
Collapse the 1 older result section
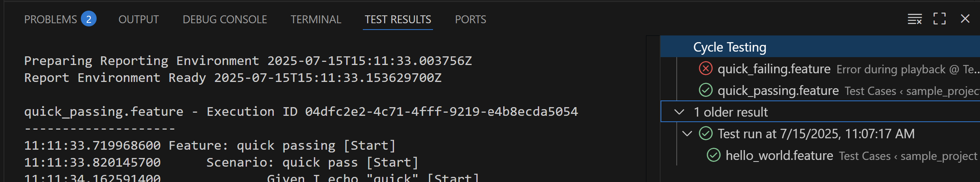[x=679, y=112]
